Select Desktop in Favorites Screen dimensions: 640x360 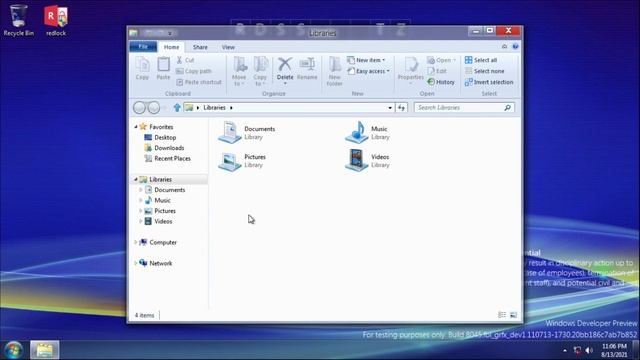pyautogui.click(x=165, y=138)
